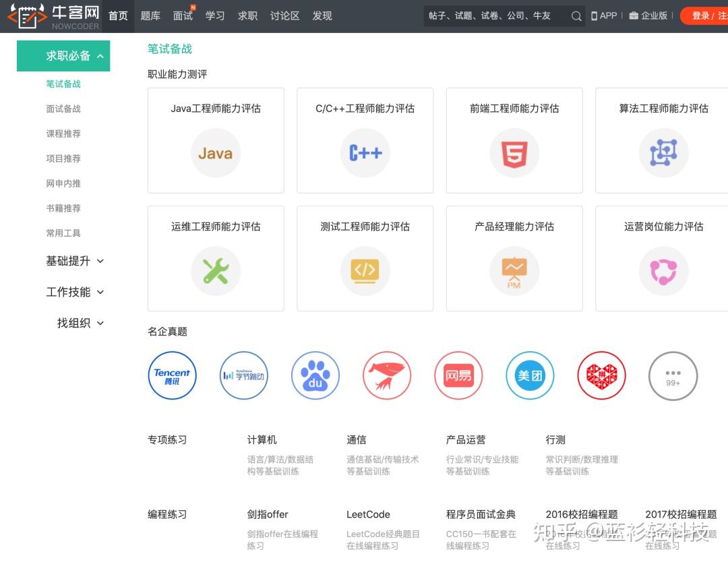The height and width of the screenshot is (562, 728).
Task: Open the operations engineer wrench icon
Action: click(216, 271)
